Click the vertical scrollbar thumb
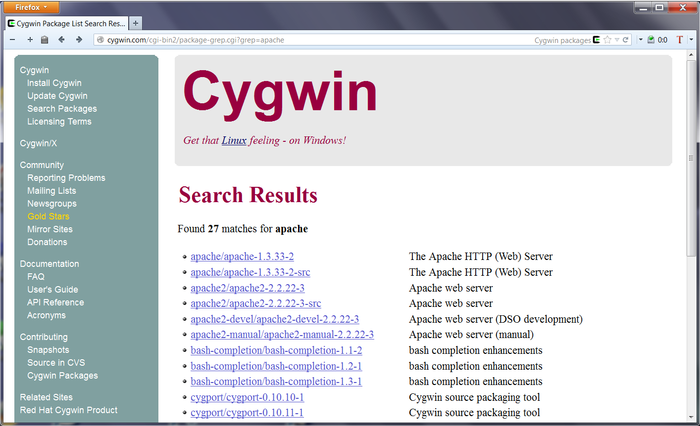This screenshot has width=700, height=426. [691, 159]
